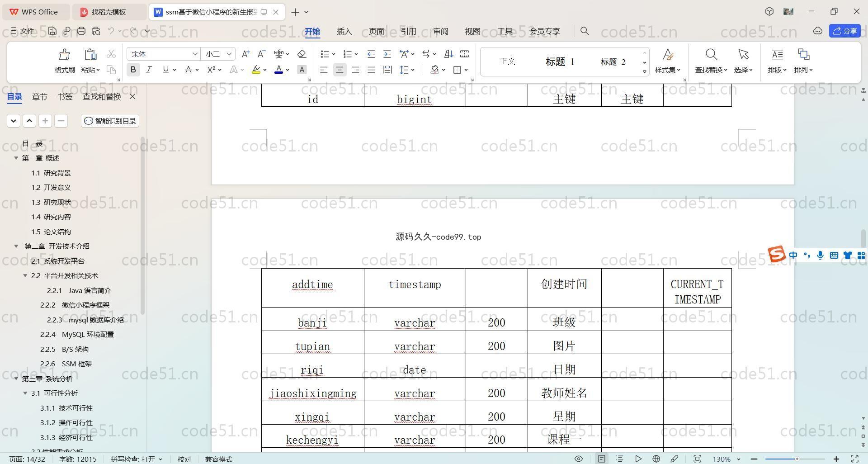868x464 pixels.
Task: Click the Sort icon in paragraph group
Action: pos(448,54)
